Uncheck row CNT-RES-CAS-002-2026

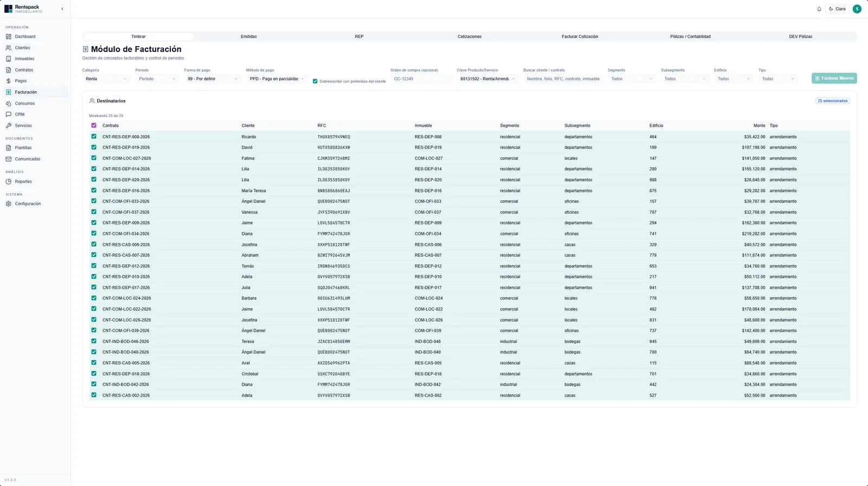coord(94,395)
